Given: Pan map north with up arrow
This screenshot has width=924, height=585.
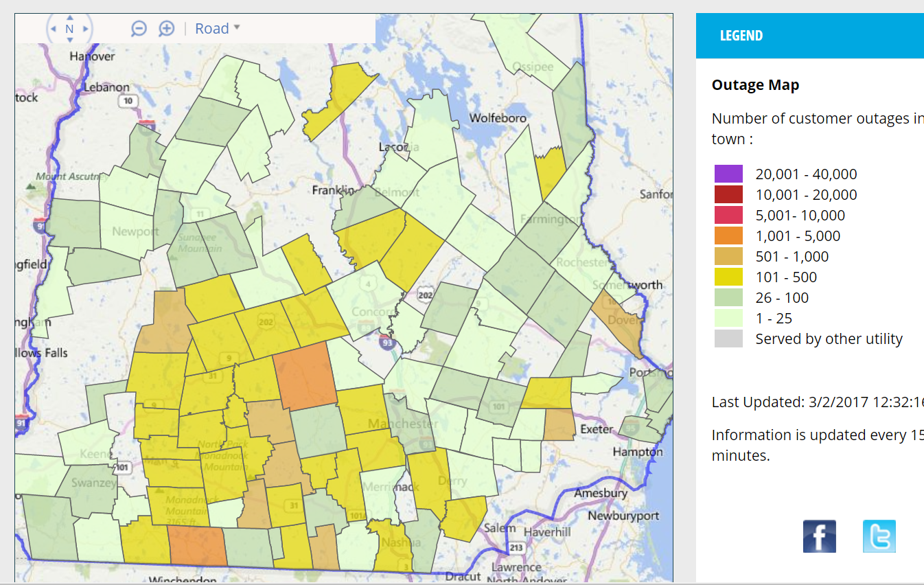Looking at the screenshot, I should [69, 17].
